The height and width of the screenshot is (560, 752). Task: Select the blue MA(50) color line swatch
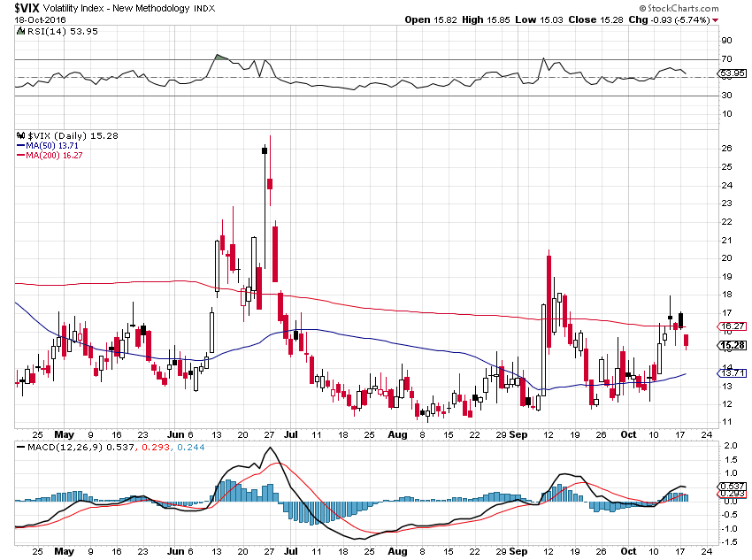pyautogui.click(x=20, y=147)
